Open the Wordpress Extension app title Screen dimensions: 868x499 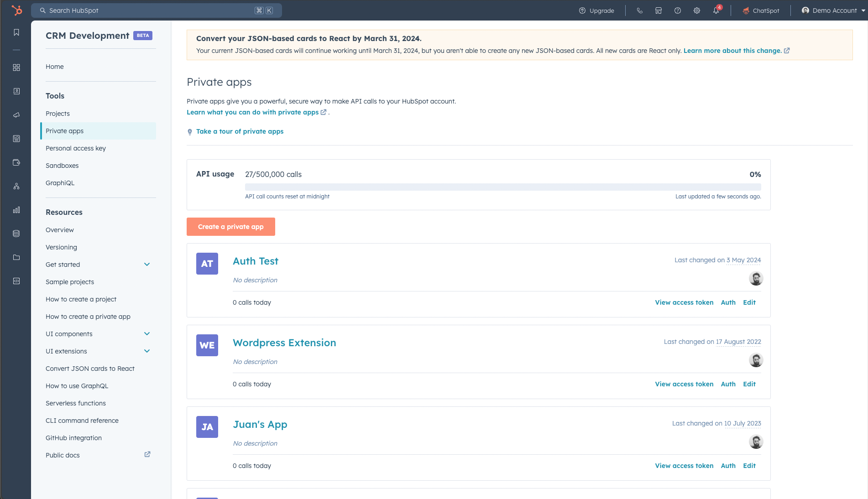click(x=284, y=343)
